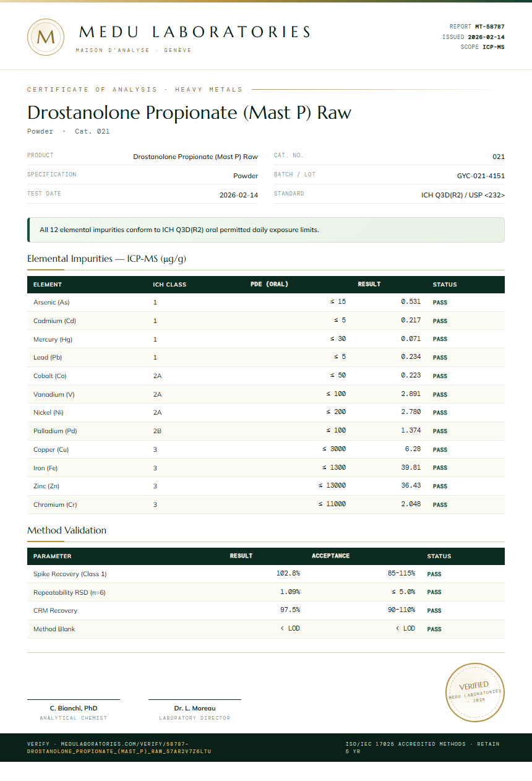Select the Lead result 0.234

[411, 357]
